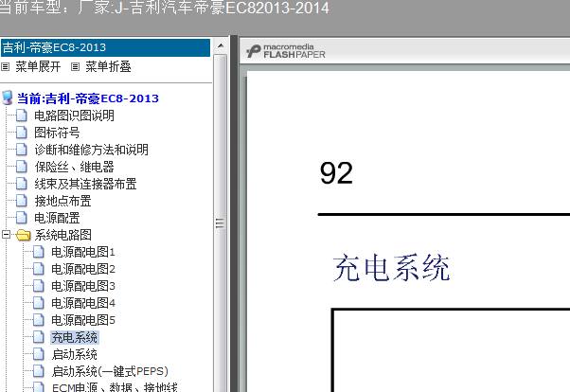Click the page icon next to 图标符号
The height and width of the screenshot is (392, 570).
click(22, 133)
